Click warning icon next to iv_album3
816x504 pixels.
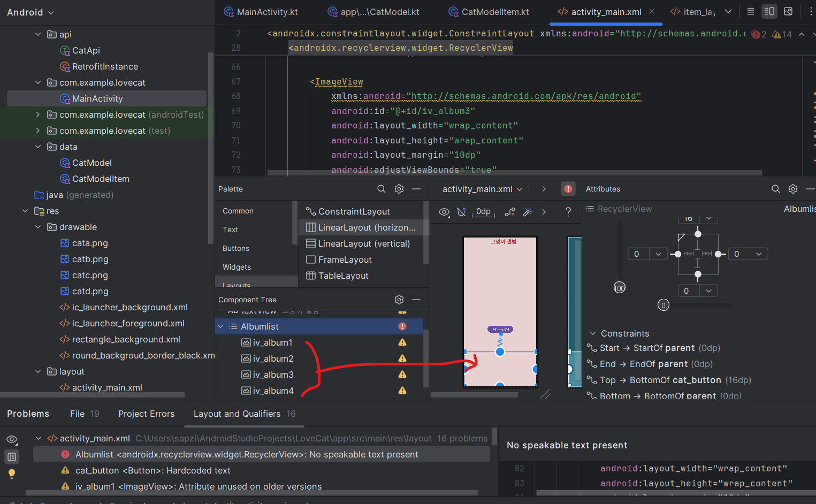[402, 375]
